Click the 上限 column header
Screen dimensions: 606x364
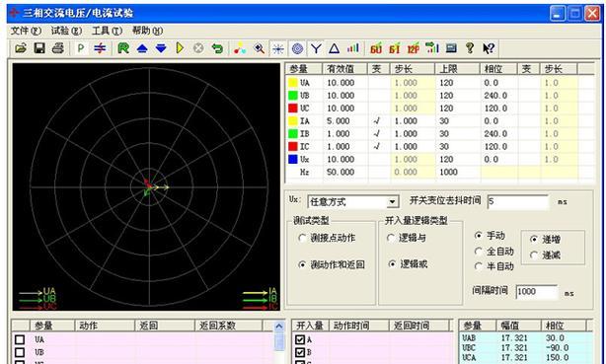coord(457,69)
